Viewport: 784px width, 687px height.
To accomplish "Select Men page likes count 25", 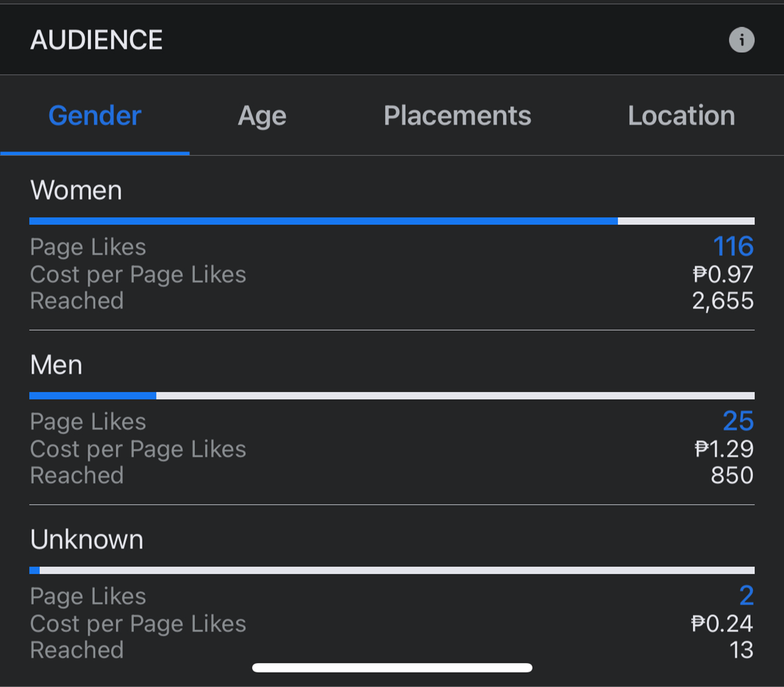I will [x=738, y=421].
